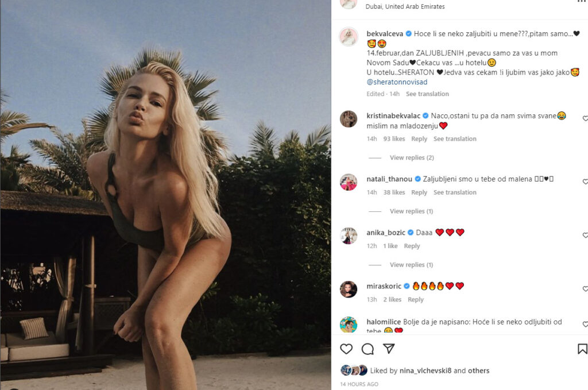The image size is (588, 390).
Task: Like the post with the heart icon
Action: 346,349
